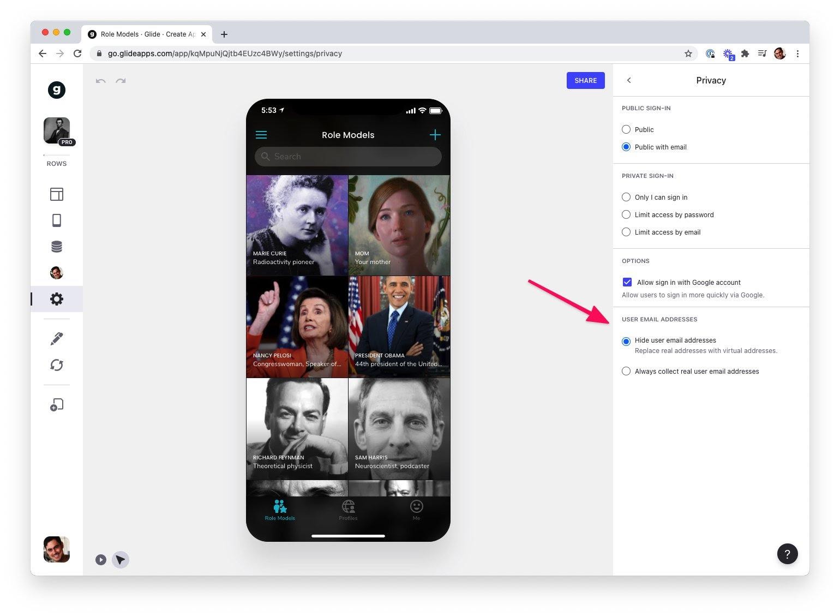Open the help question mark button
The image size is (840, 616).
coord(787,554)
